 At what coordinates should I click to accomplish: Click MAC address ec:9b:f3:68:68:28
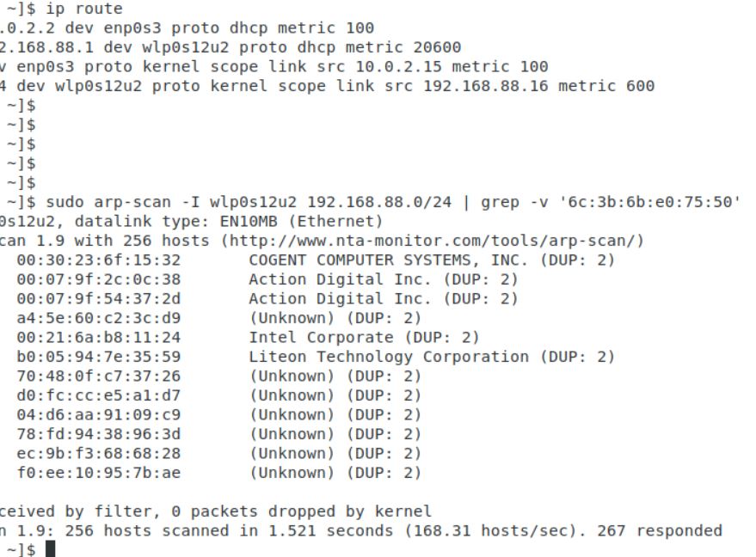point(99,453)
